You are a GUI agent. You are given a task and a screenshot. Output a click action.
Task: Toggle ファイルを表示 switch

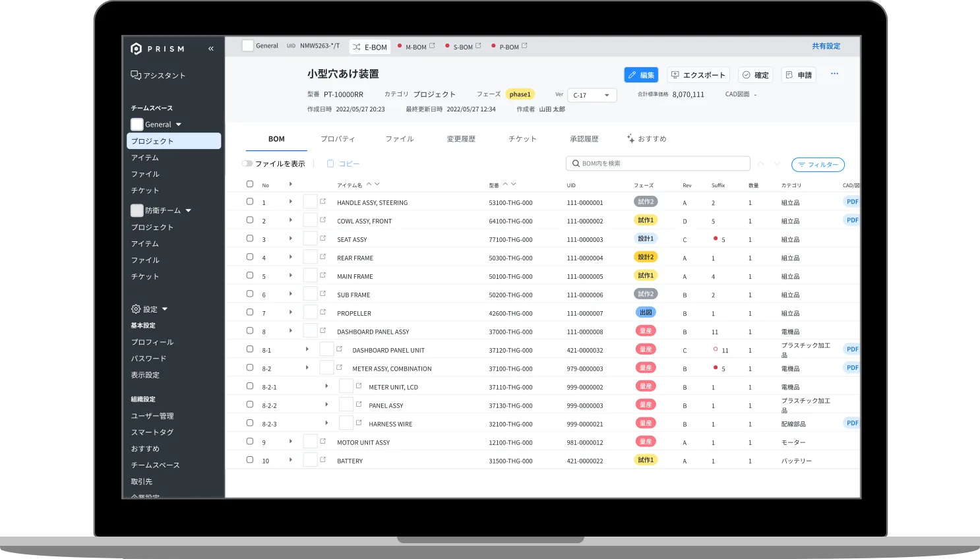point(247,163)
